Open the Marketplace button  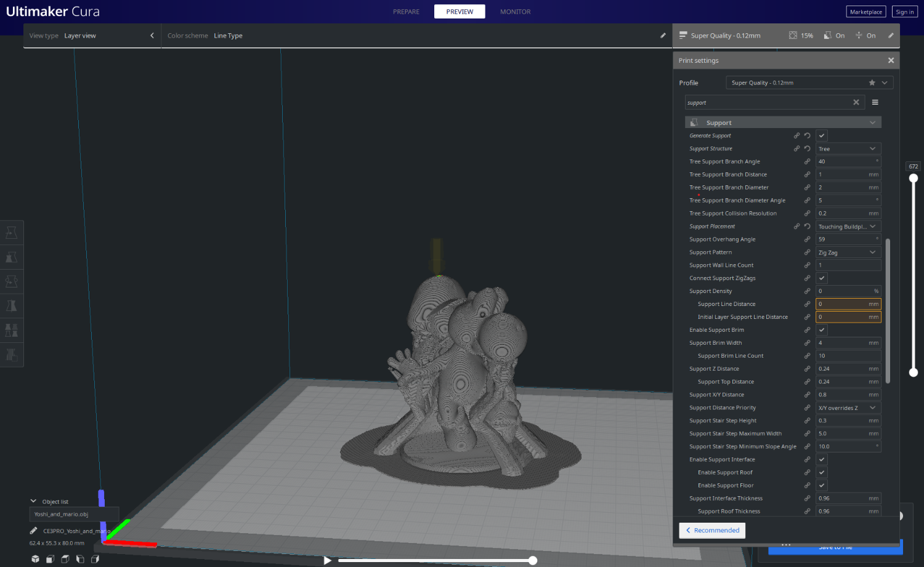click(865, 12)
